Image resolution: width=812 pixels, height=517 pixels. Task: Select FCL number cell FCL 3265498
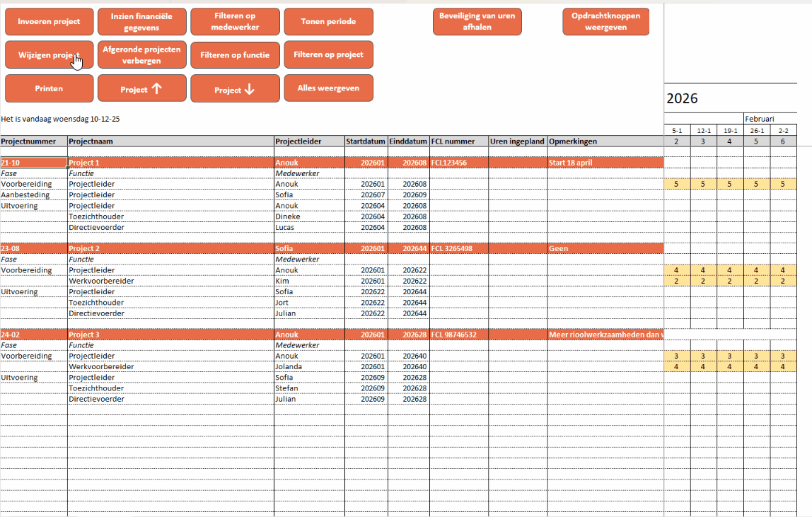pyautogui.click(x=458, y=248)
